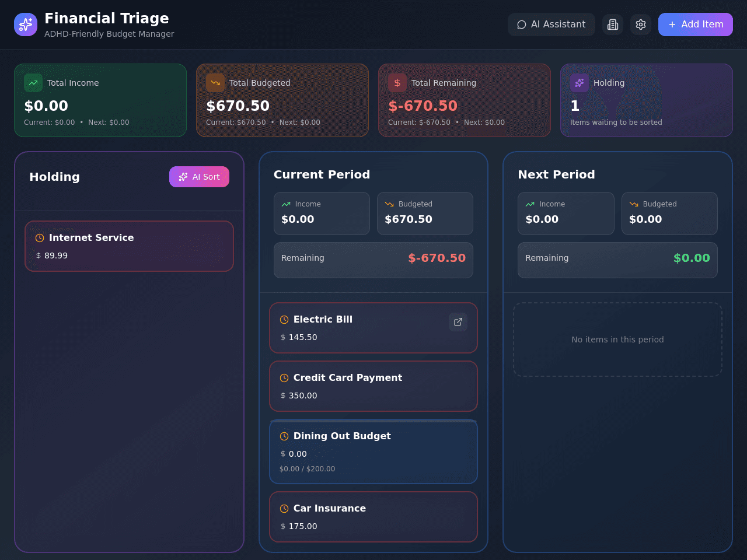Click clock icon on Dining Out Budget
The image size is (747, 560).
pos(284,436)
